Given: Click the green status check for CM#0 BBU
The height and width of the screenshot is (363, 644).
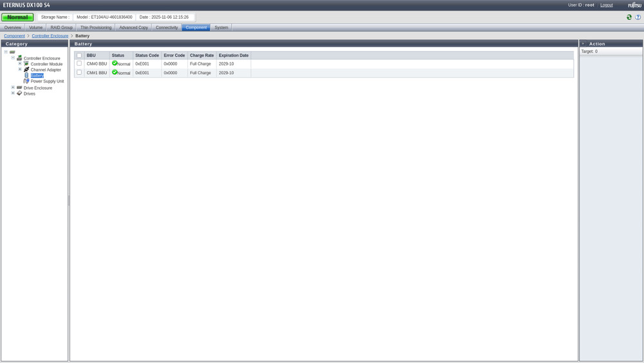Looking at the screenshot, I should (115, 63).
